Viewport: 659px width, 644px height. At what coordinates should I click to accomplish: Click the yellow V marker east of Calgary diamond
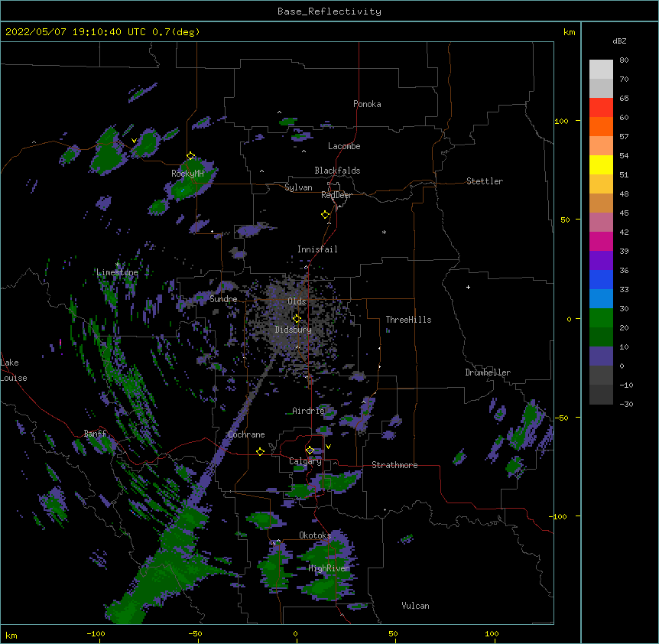328,447
